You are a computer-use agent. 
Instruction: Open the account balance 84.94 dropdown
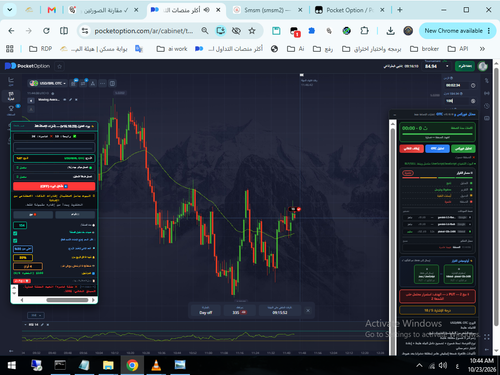[x=437, y=66]
